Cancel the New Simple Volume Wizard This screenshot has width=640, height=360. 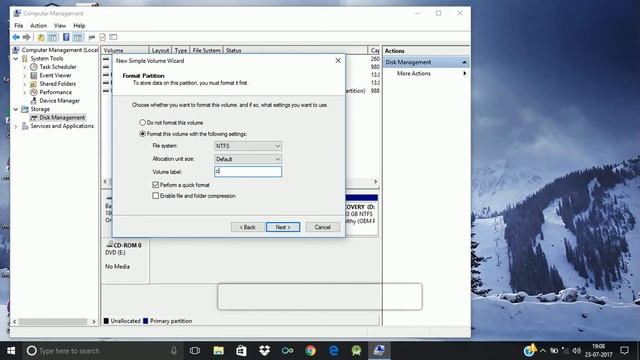click(x=322, y=227)
